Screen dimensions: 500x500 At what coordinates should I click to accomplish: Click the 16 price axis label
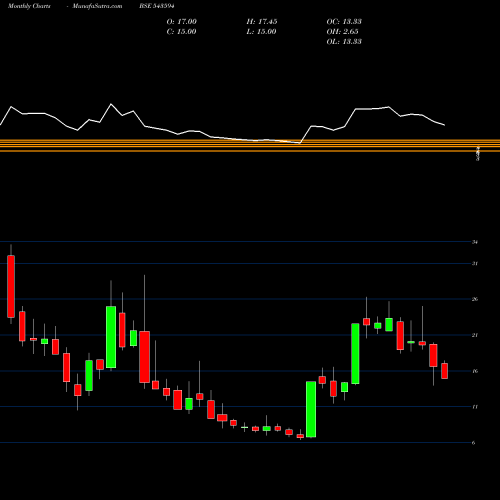click(x=475, y=371)
